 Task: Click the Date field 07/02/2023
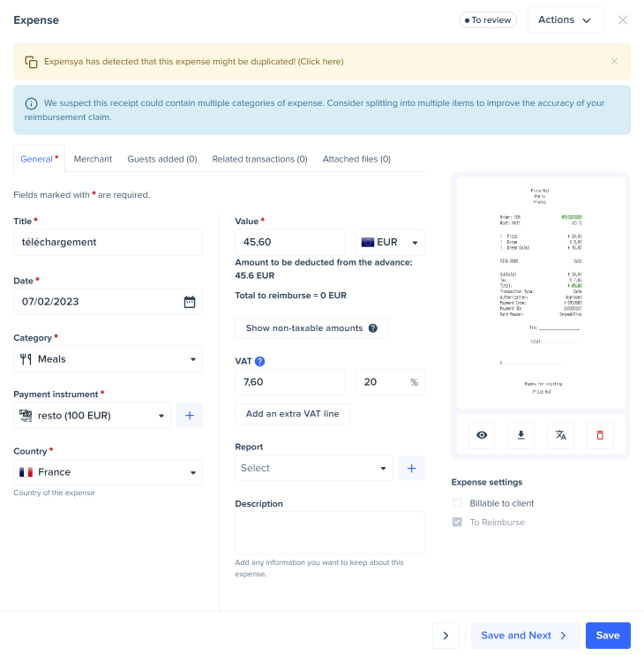[109, 302]
